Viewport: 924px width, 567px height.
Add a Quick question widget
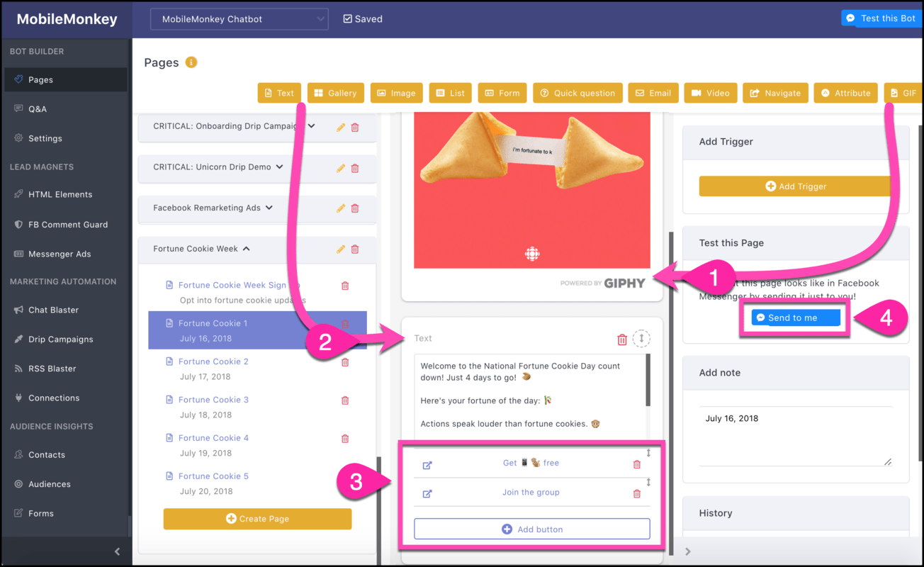tap(577, 93)
